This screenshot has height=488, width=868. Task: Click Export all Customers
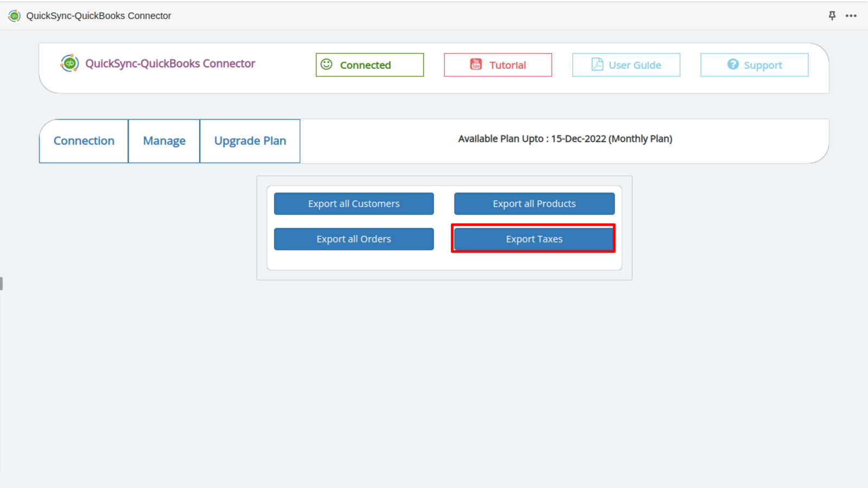point(354,204)
